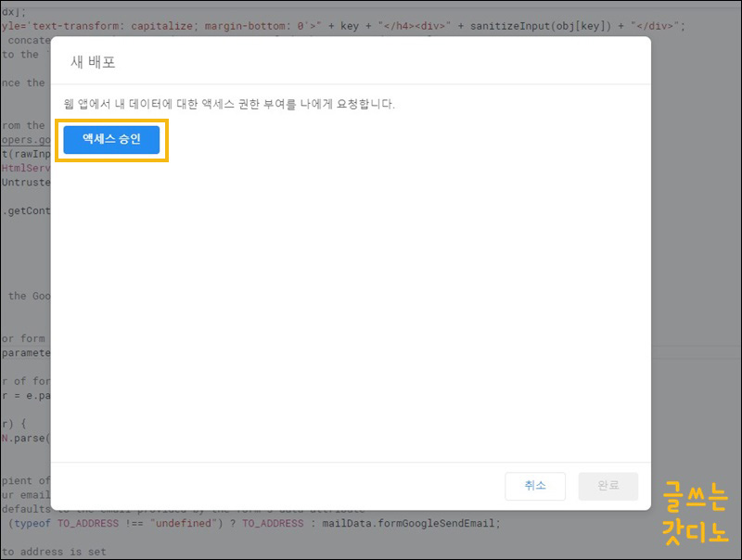The width and height of the screenshot is (742, 560).
Task: Click the 'to address is set' comment line
Action: coord(54,552)
